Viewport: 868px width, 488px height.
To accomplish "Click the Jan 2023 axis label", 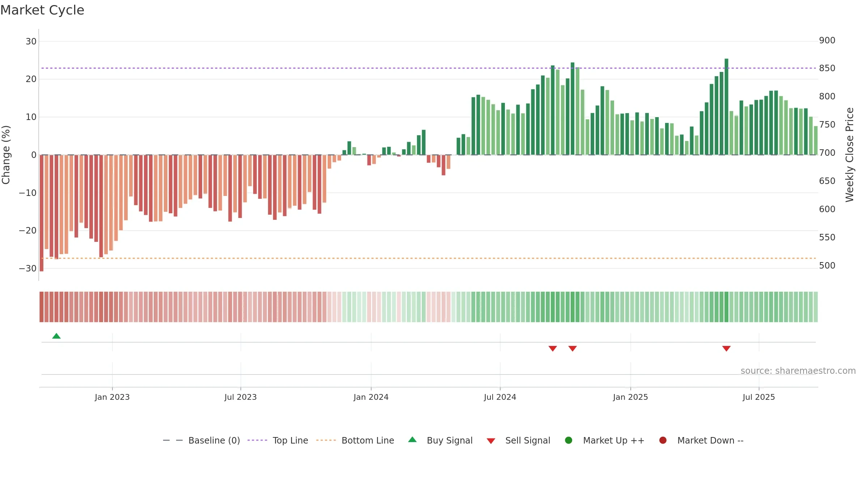I will (x=112, y=397).
